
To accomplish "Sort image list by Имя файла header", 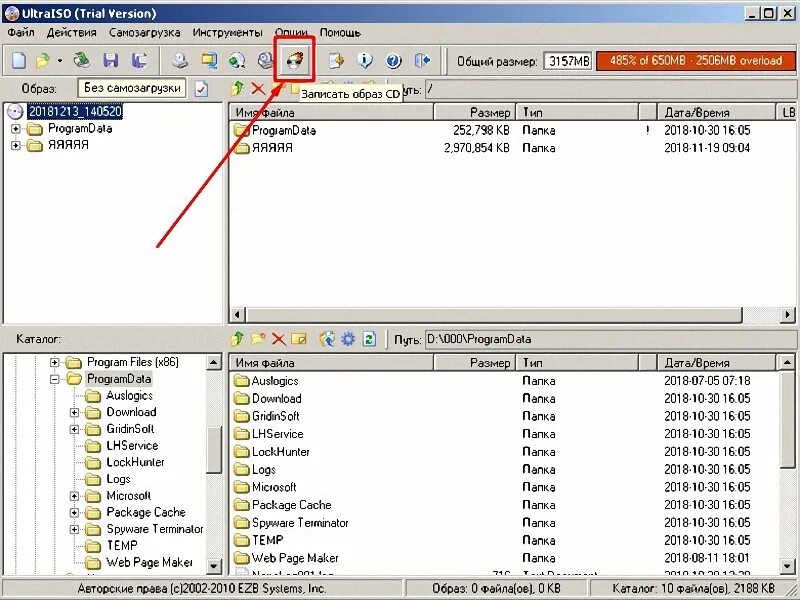I will pos(331,112).
